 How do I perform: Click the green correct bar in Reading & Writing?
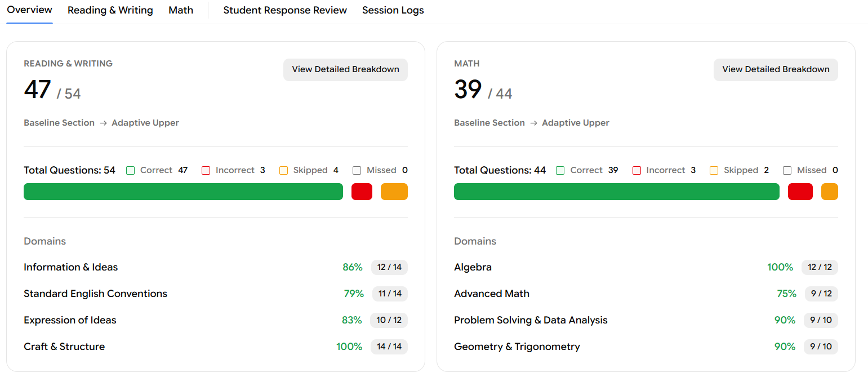(x=183, y=192)
